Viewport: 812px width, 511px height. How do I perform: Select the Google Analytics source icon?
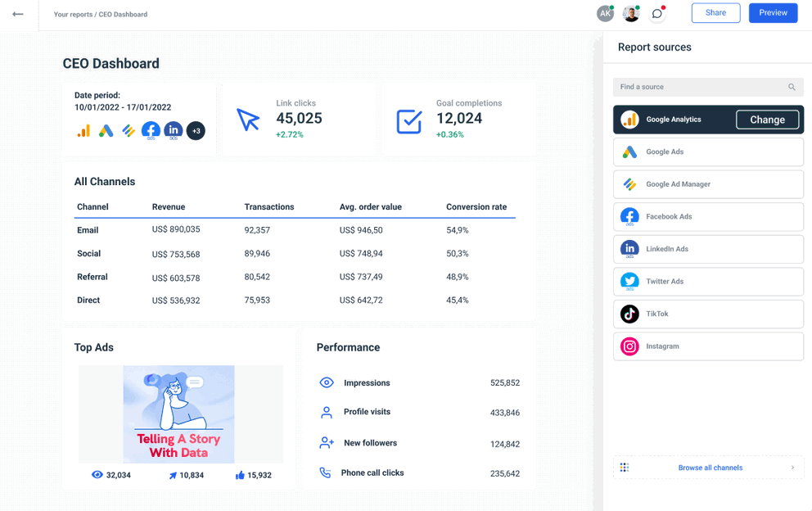[x=629, y=119]
